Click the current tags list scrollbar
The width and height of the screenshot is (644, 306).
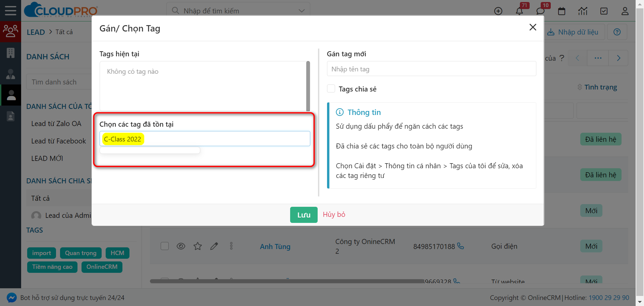tap(308, 86)
